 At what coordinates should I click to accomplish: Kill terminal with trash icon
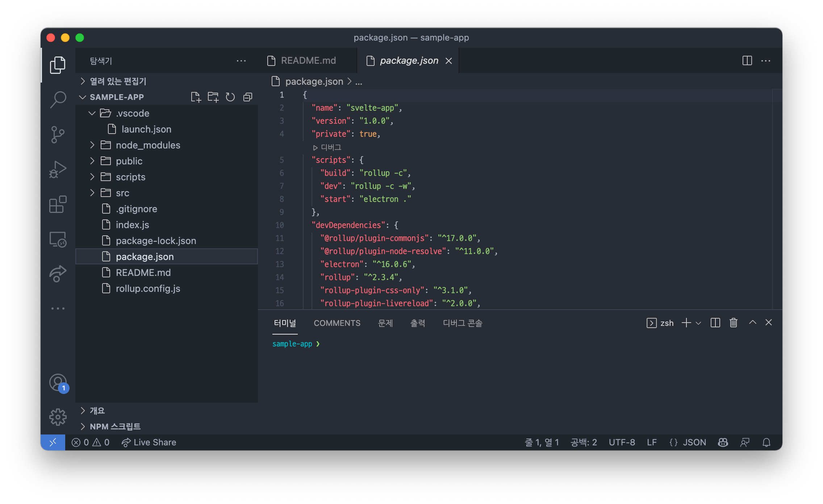(x=734, y=323)
